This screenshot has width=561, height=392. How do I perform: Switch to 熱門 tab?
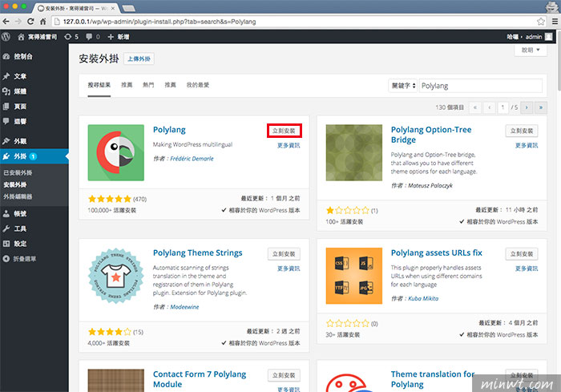[x=148, y=85]
